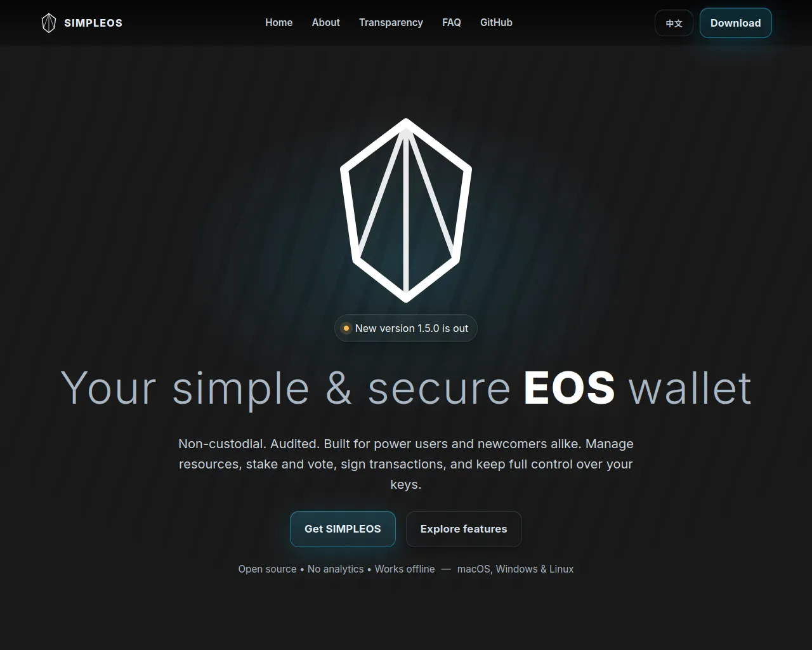Click the 'Works offline' text

[405, 569]
